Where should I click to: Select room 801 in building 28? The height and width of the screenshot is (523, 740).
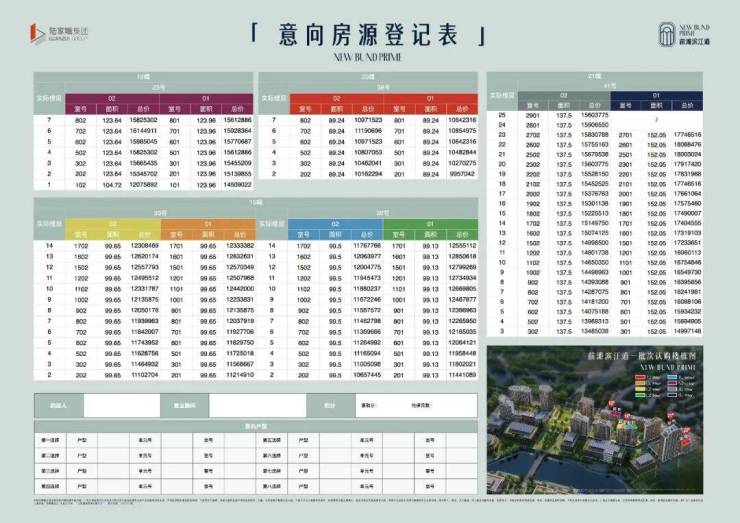tap(399, 120)
